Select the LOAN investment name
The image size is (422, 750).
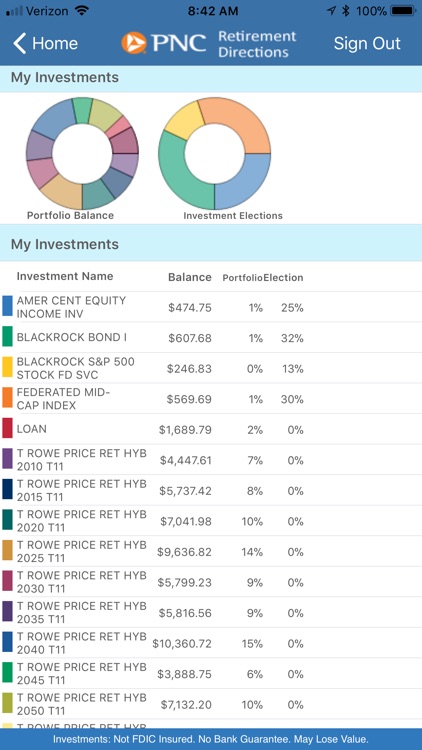click(x=32, y=429)
